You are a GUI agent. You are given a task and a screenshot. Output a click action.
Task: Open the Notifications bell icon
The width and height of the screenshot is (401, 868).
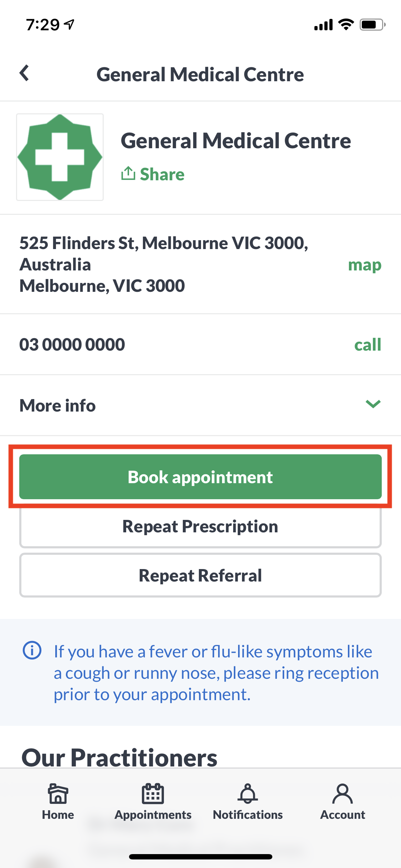coord(248,794)
